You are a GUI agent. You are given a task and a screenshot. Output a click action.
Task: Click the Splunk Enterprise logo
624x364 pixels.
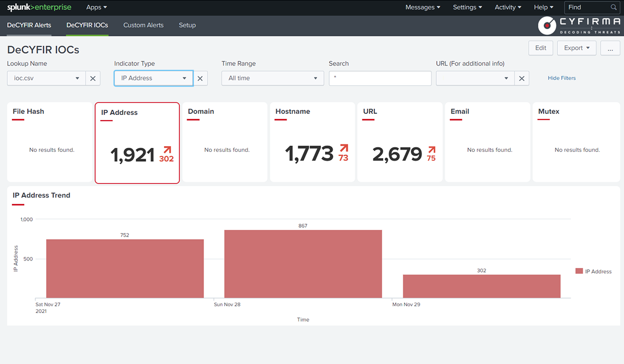39,7
